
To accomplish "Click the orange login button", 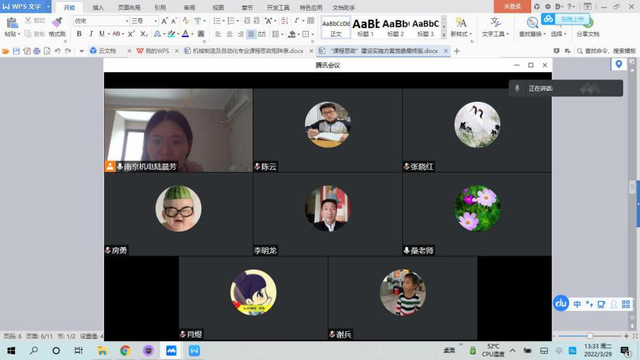I will 512,7.
